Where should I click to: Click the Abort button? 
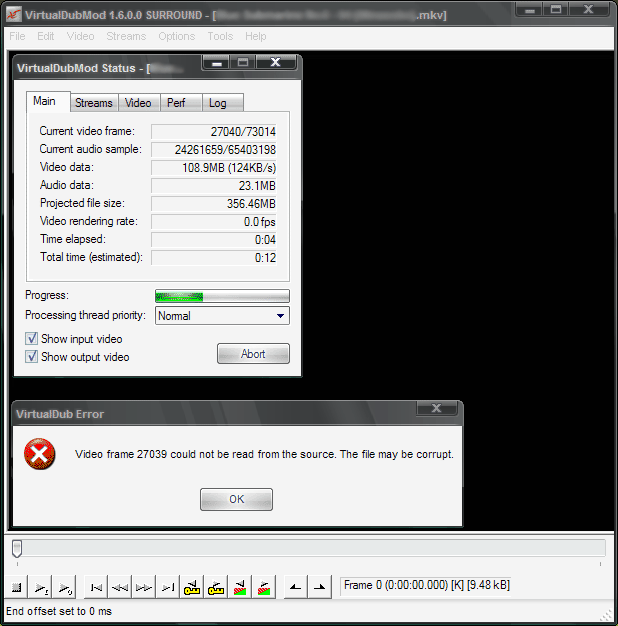(x=254, y=354)
